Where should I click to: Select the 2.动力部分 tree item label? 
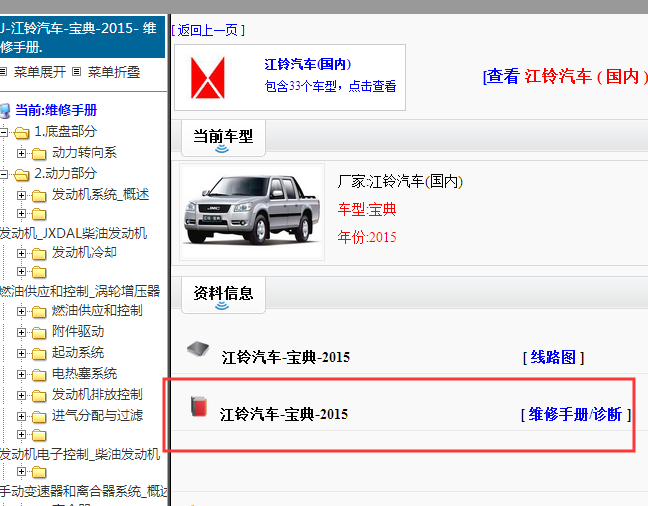pyautogui.click(x=66, y=173)
